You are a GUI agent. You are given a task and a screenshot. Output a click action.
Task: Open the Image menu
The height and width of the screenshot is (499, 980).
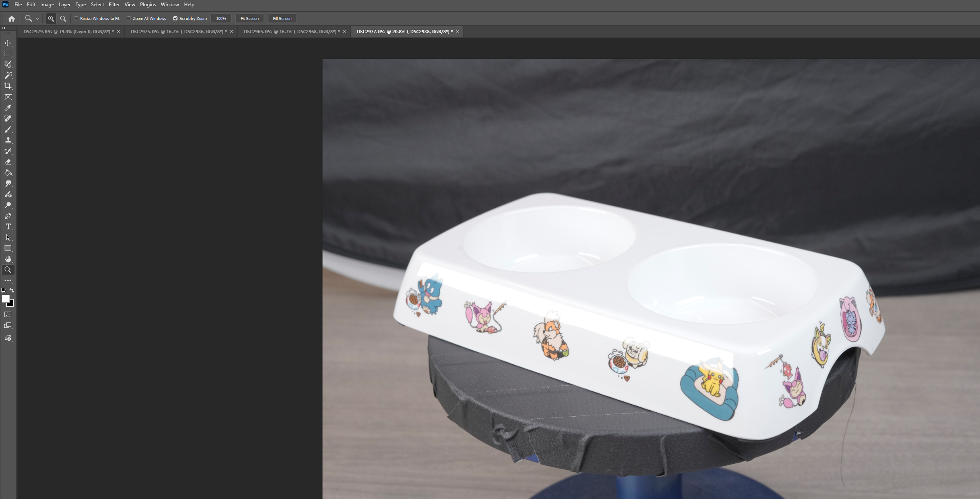pyautogui.click(x=47, y=5)
